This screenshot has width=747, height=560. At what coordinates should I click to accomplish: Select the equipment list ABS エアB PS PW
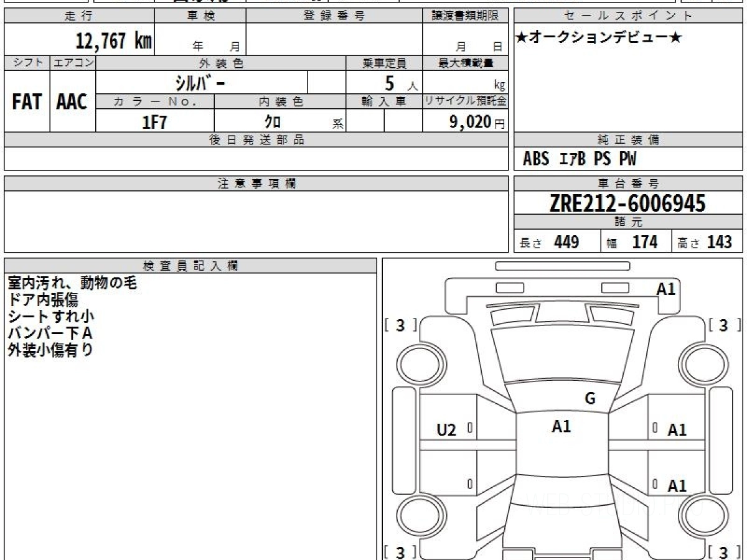point(580,159)
